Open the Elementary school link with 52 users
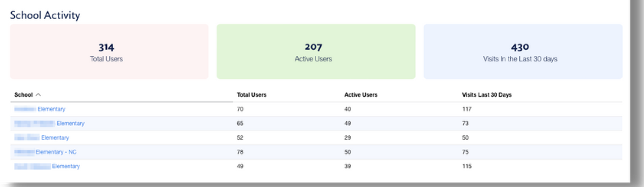 point(55,138)
